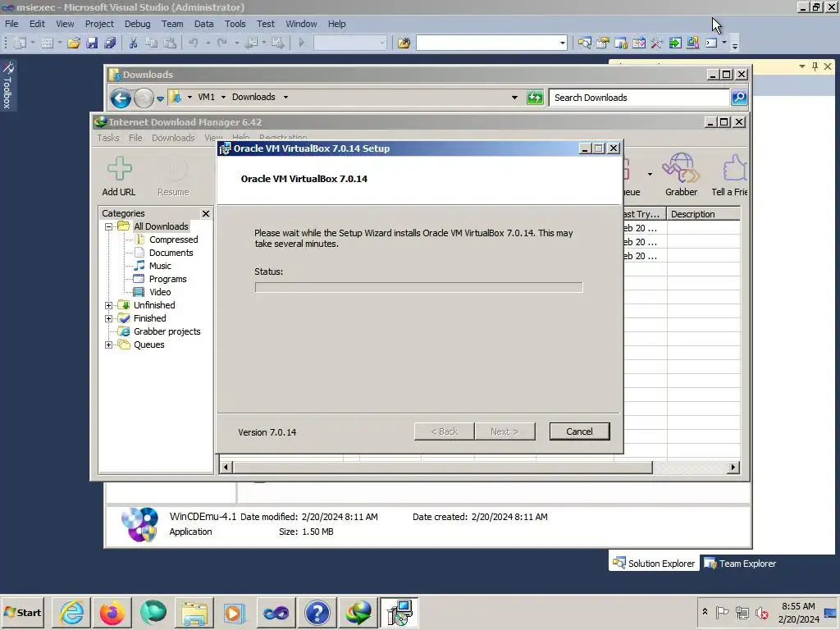This screenshot has height=630, width=840.
Task: Open the Team menu
Action: click(x=172, y=24)
